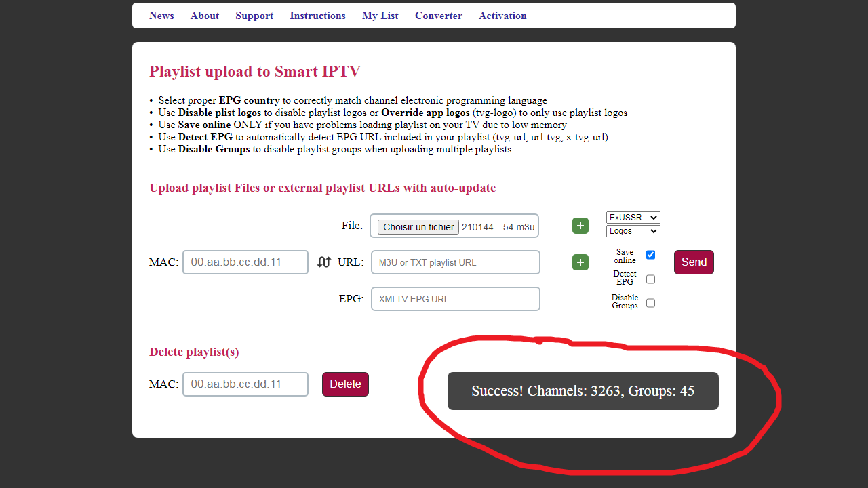Open the Logos dropdown
Image resolution: width=868 pixels, height=488 pixels.
pyautogui.click(x=633, y=231)
